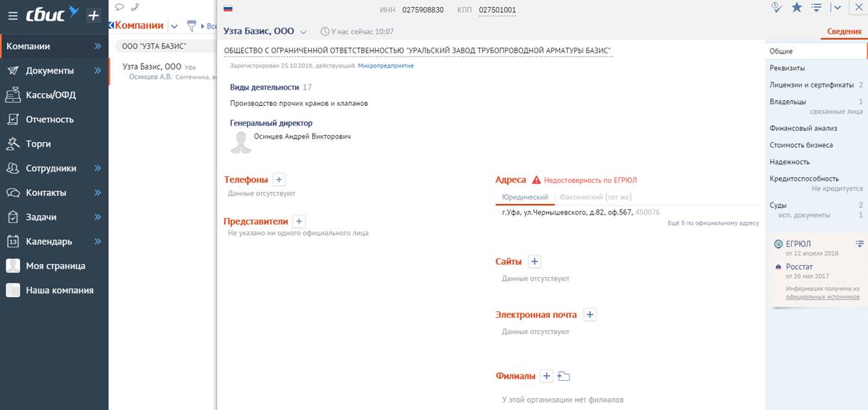Expand the dropdown next to Узта Базис, ООО
The image size is (868, 410).
point(304,32)
